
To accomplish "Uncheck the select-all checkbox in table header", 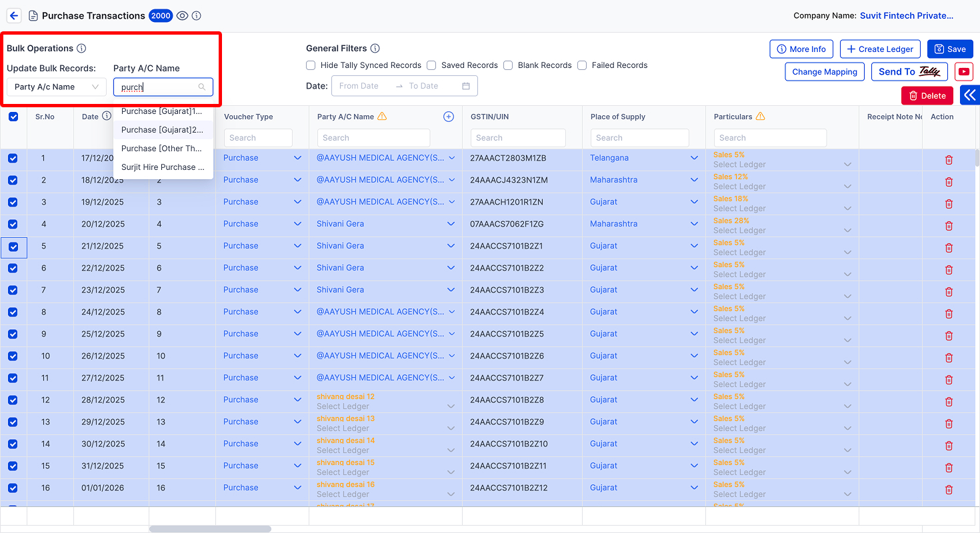I will click(x=13, y=117).
